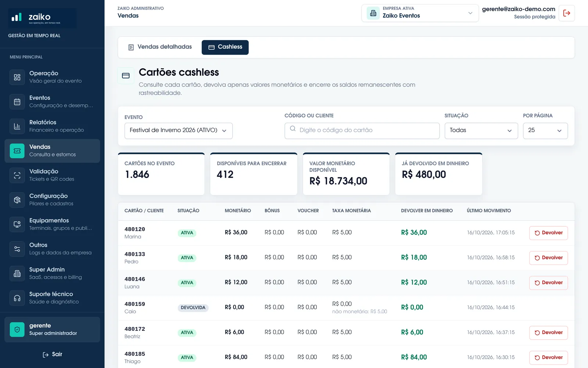This screenshot has width=588, height=368.
Task: Click Devolver for card 480172 Beatriz
Action: click(x=549, y=333)
